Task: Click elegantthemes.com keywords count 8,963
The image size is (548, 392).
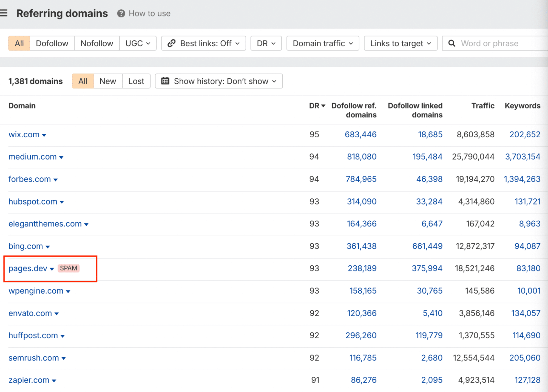Action: tap(530, 224)
